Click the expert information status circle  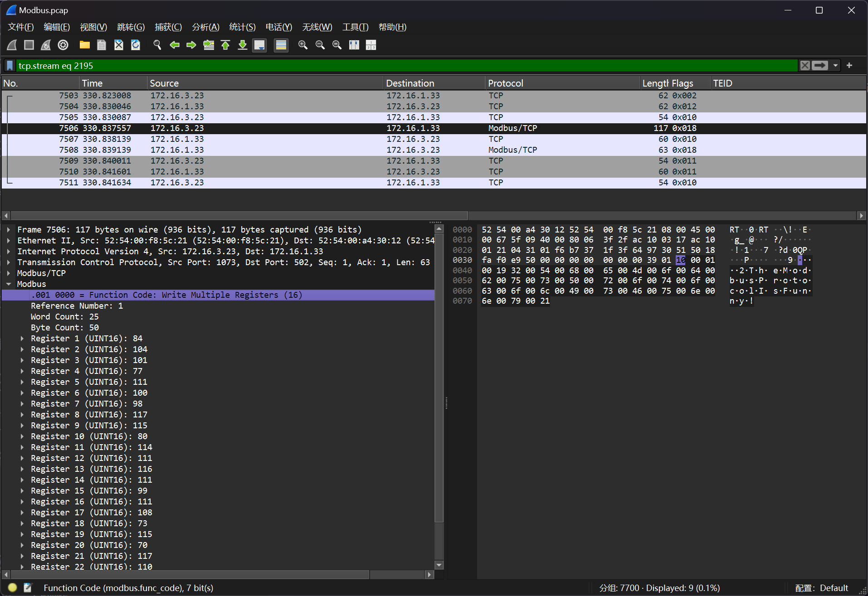coord(12,588)
